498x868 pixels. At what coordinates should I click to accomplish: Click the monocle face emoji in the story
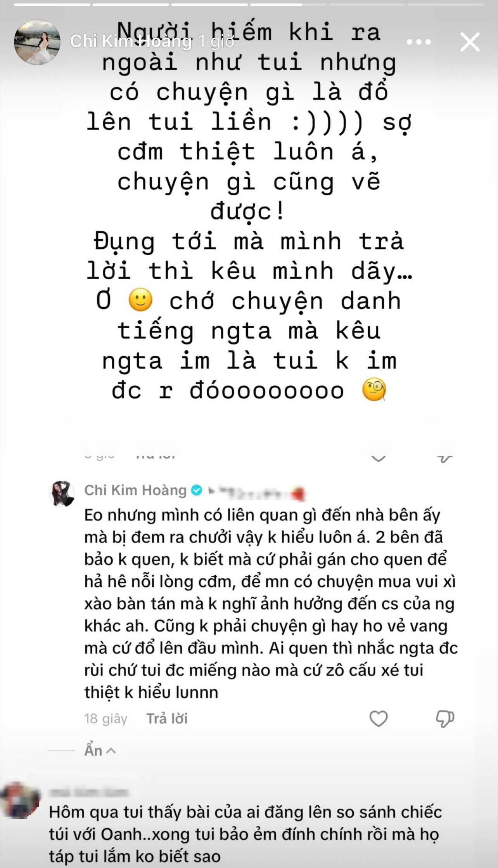(373, 390)
